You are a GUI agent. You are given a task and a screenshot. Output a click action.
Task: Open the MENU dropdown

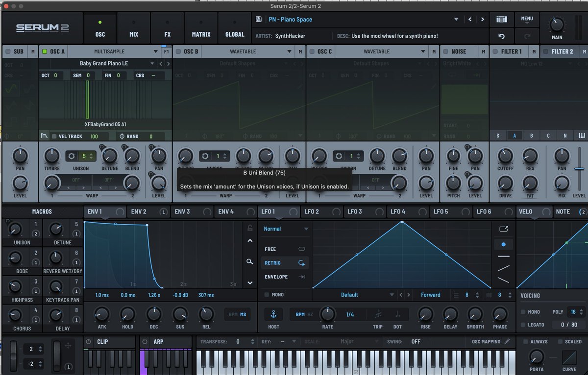(x=527, y=20)
